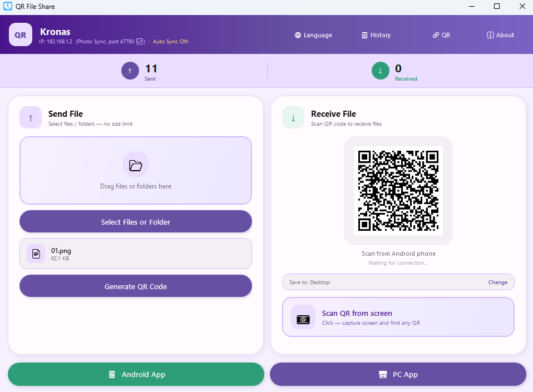
Task: Click the Receive File arrow icon
Action: 293,117
